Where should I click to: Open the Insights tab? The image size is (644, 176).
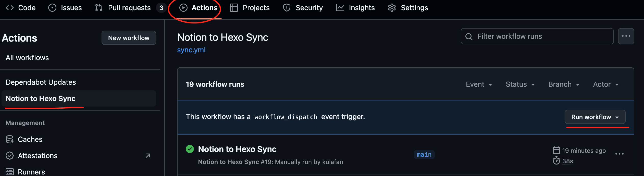coord(355,8)
